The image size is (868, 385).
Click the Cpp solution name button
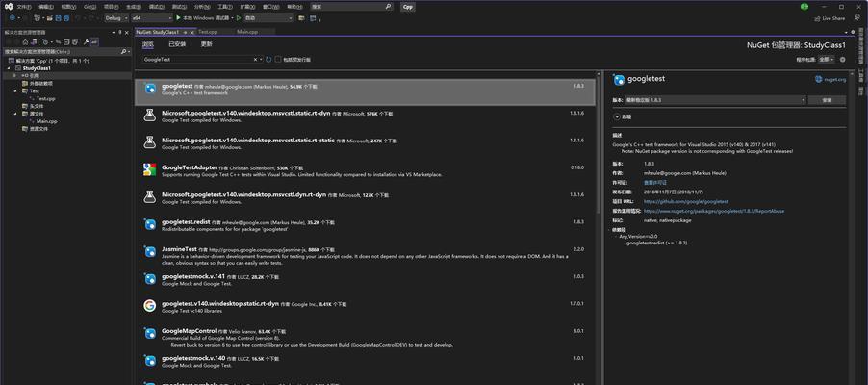click(408, 7)
